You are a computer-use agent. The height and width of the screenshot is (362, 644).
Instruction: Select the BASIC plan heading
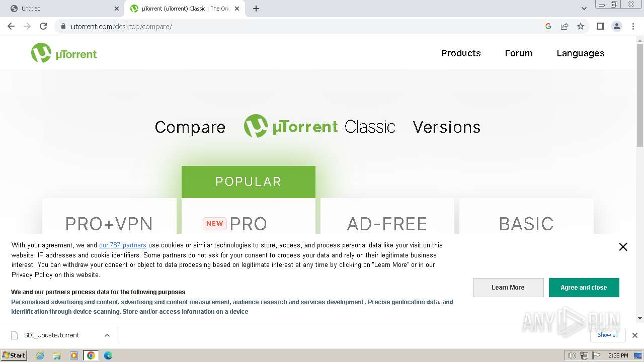click(x=526, y=224)
